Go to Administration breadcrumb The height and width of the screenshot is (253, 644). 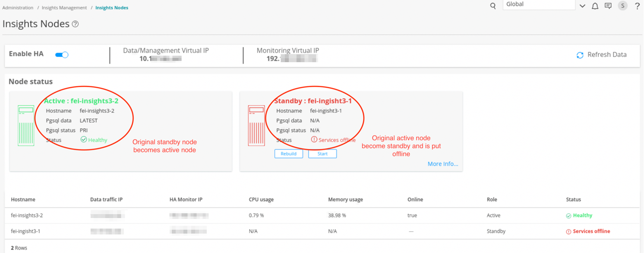18,8
